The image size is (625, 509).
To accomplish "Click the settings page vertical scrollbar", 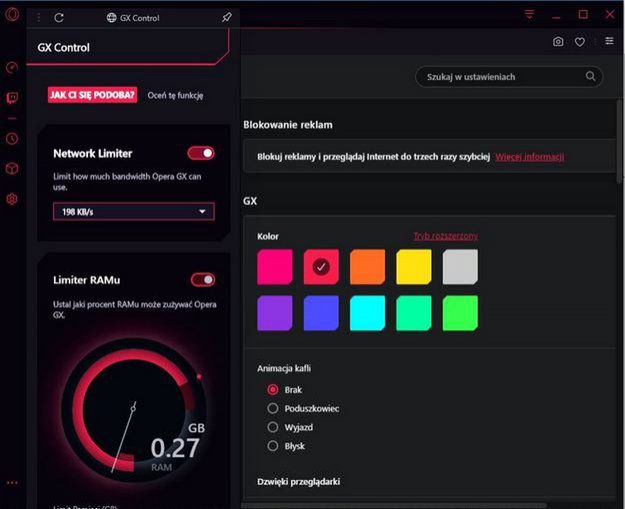I will click(621, 140).
